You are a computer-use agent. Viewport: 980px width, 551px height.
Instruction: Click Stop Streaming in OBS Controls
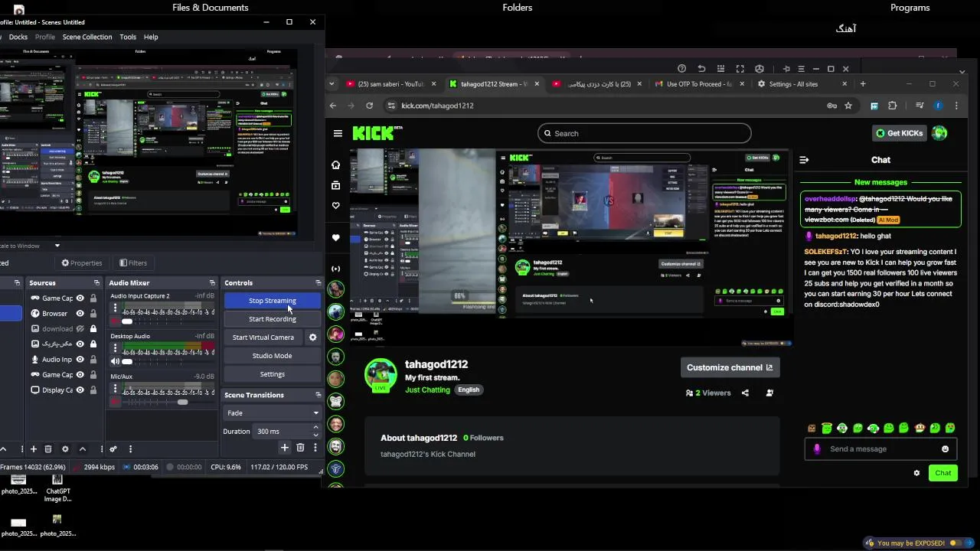(x=272, y=301)
